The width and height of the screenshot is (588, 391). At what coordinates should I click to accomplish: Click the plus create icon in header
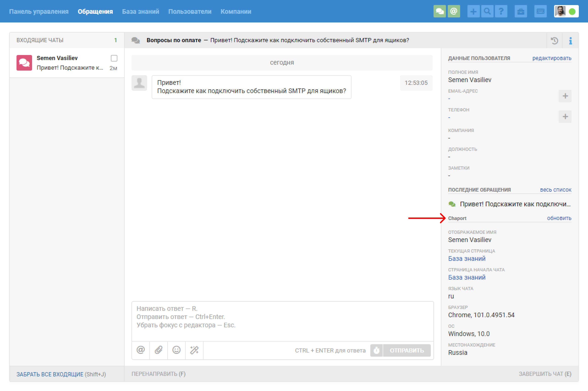[473, 11]
